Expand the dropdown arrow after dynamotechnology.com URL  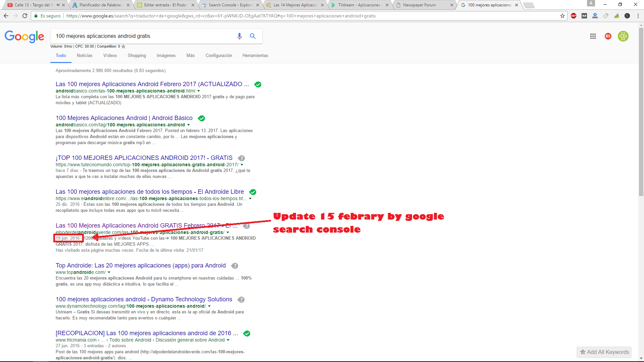pos(209,306)
